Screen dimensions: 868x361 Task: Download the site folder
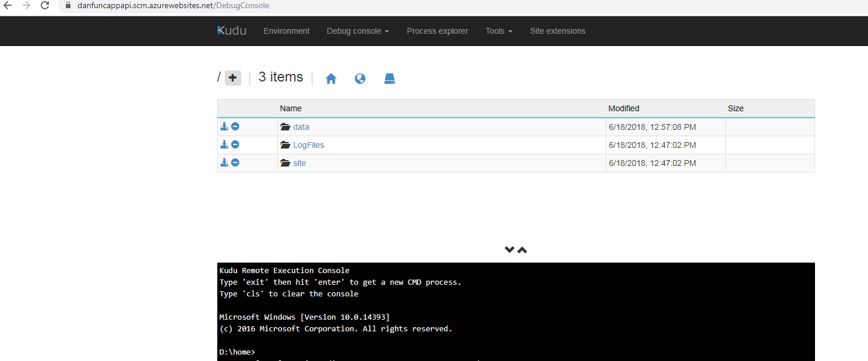pyautogui.click(x=224, y=162)
